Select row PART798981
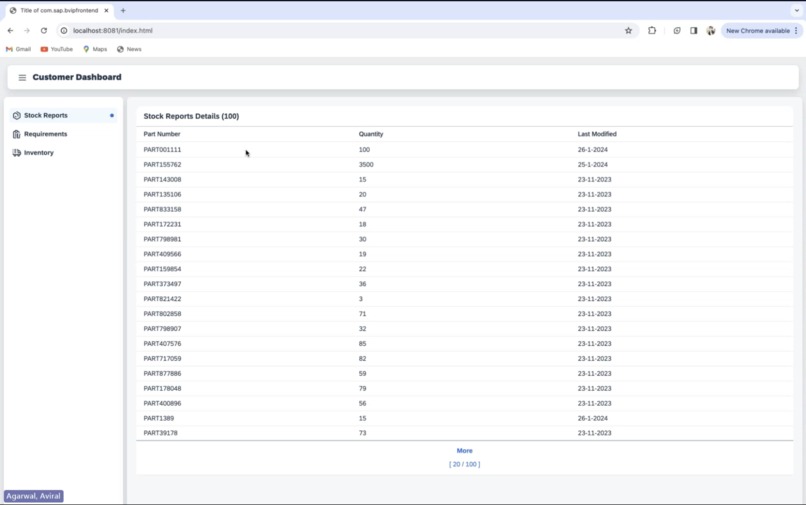 pyautogui.click(x=464, y=239)
